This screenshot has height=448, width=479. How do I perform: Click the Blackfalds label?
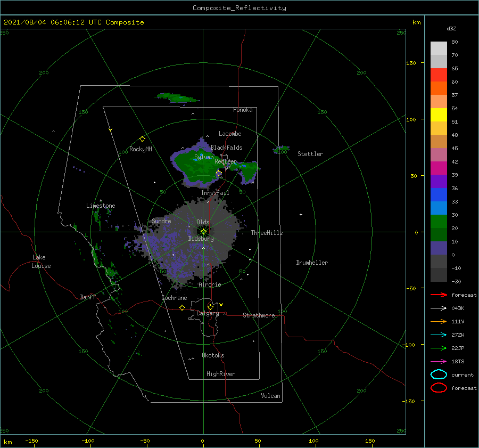[x=226, y=148]
